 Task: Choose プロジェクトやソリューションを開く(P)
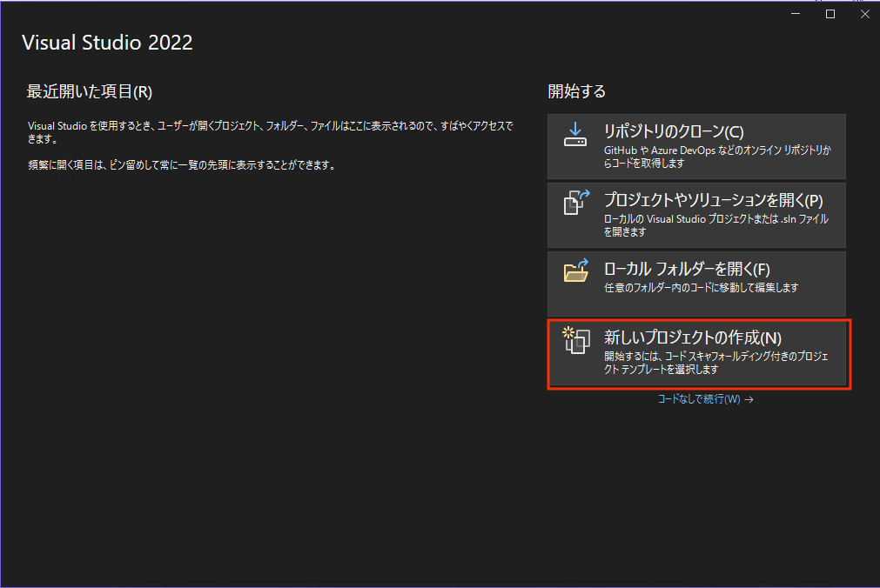[713, 200]
